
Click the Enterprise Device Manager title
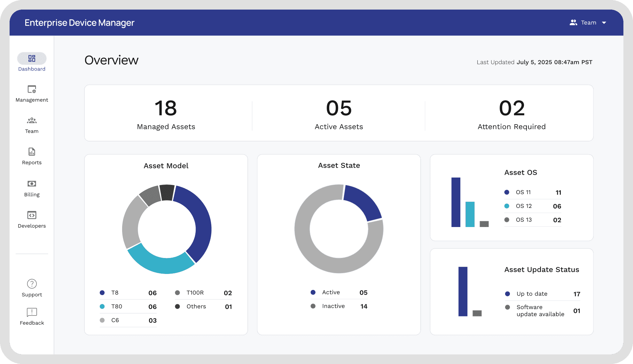(x=79, y=23)
